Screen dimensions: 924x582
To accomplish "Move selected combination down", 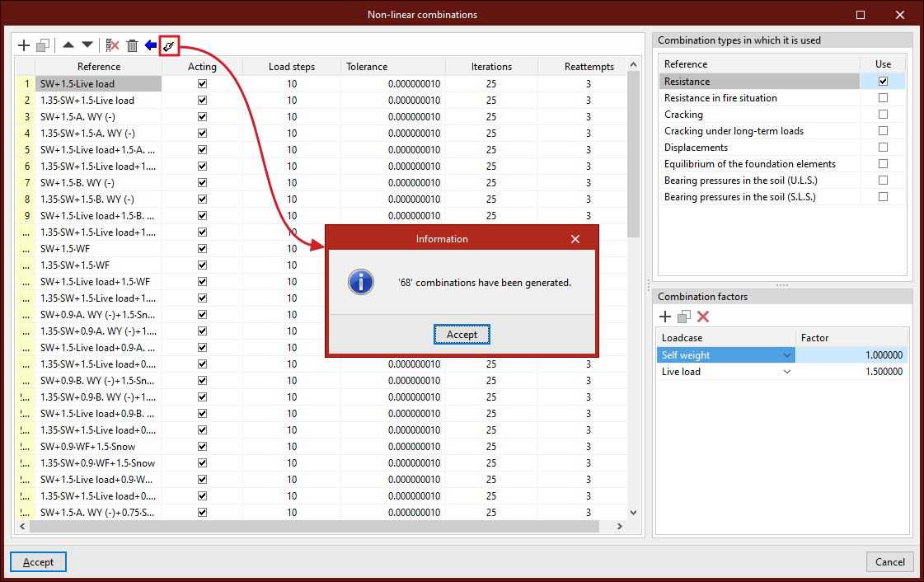I will (87, 45).
